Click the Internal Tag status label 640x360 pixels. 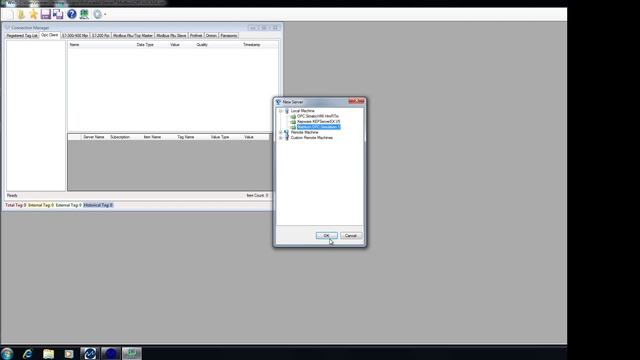41,205
